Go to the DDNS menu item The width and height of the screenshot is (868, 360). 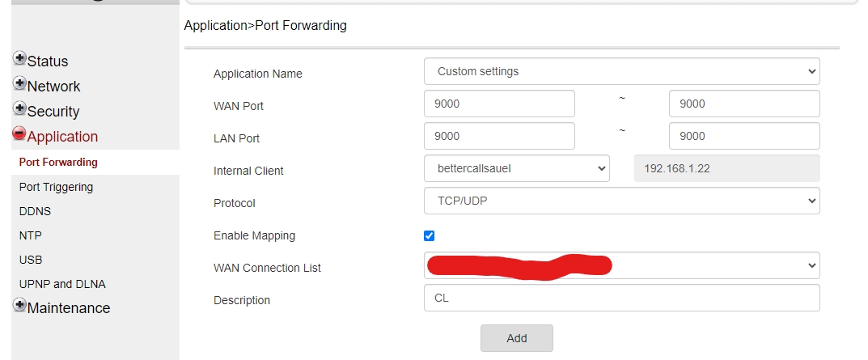[33, 211]
